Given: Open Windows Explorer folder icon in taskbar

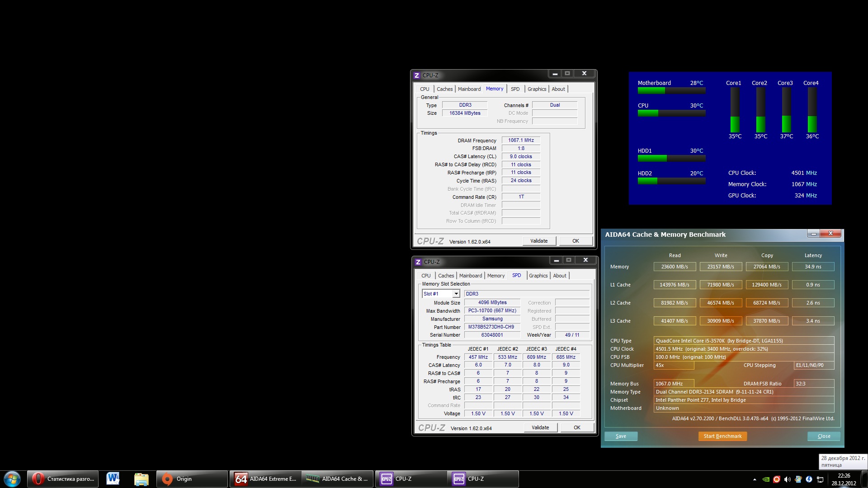Looking at the screenshot, I should point(142,479).
